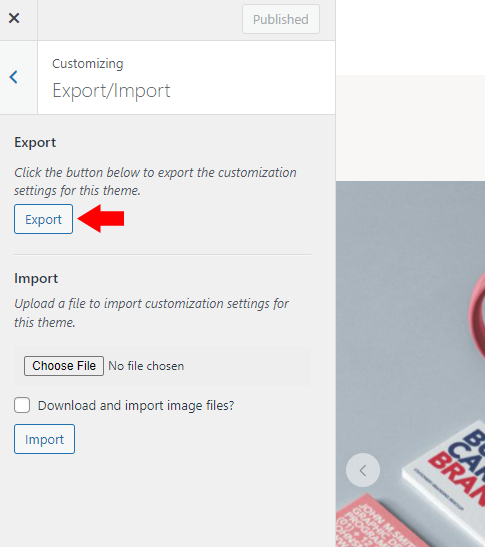This screenshot has height=547, width=485.
Task: Click the Export heading text
Action: click(x=35, y=142)
